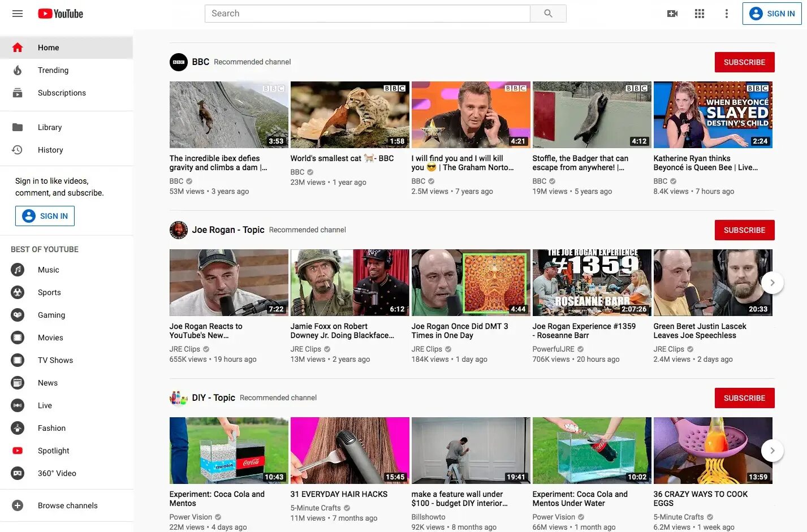The height and width of the screenshot is (532, 807).
Task: Open Library label in sidebar
Action: (x=50, y=127)
